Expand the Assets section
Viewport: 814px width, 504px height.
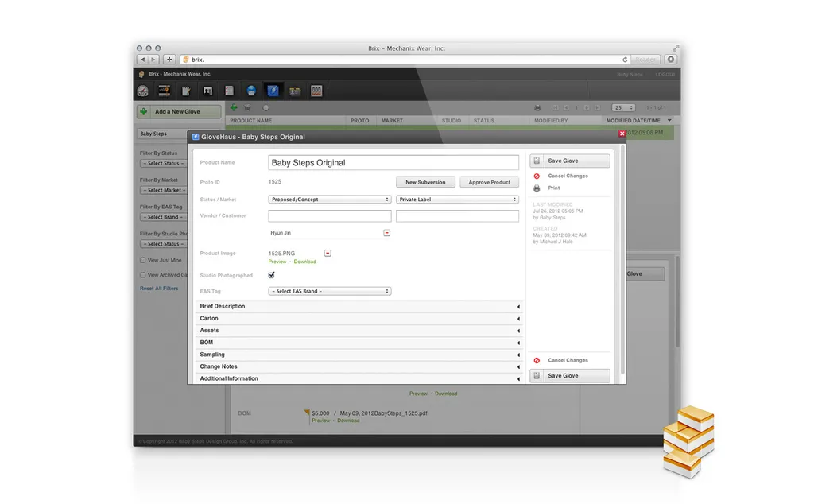(359, 331)
